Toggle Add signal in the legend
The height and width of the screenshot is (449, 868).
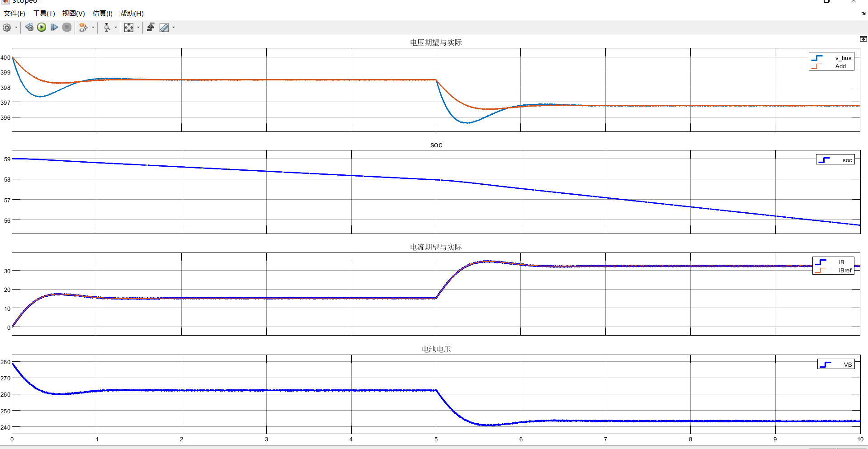[840, 66]
